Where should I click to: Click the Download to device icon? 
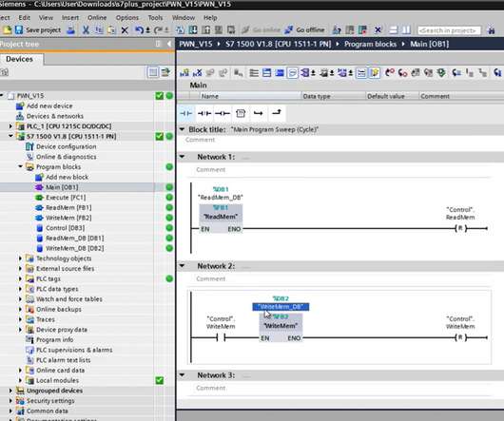click(x=193, y=30)
